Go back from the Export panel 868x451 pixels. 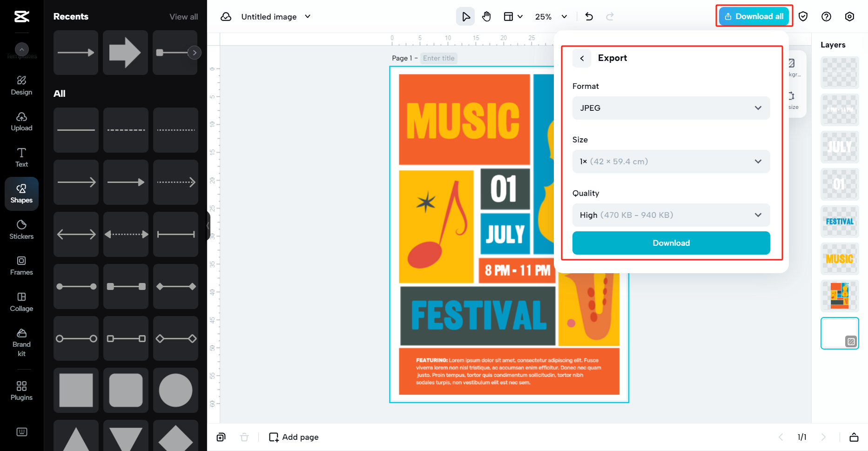click(x=582, y=58)
